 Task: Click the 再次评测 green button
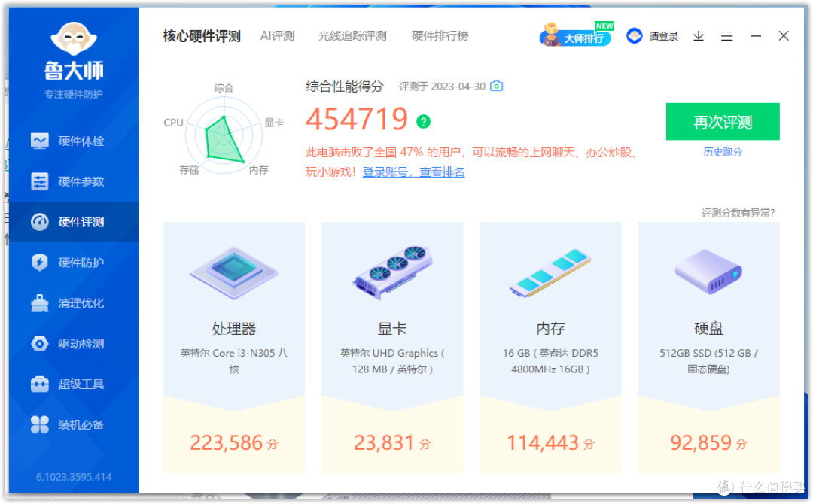(722, 122)
